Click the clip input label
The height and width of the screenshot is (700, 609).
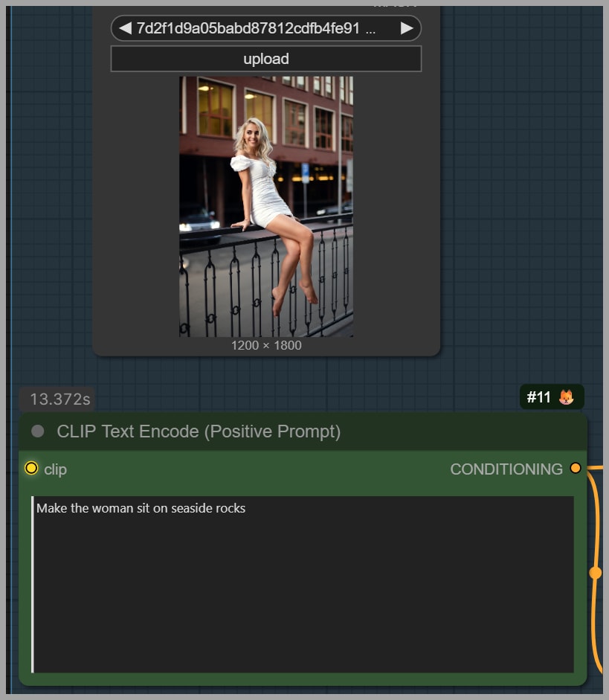click(x=55, y=469)
